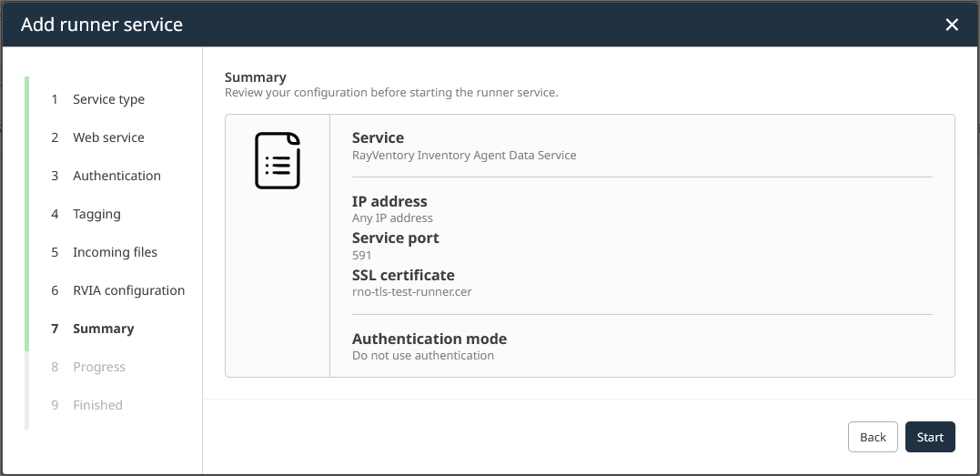Click the disabled Progress step
The image size is (980, 476).
(x=99, y=367)
